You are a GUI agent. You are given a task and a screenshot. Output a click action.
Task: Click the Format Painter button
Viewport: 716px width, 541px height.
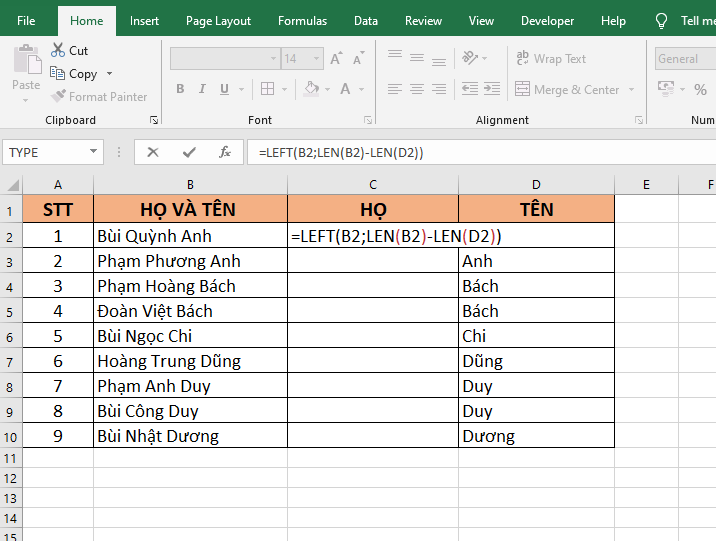click(98, 97)
